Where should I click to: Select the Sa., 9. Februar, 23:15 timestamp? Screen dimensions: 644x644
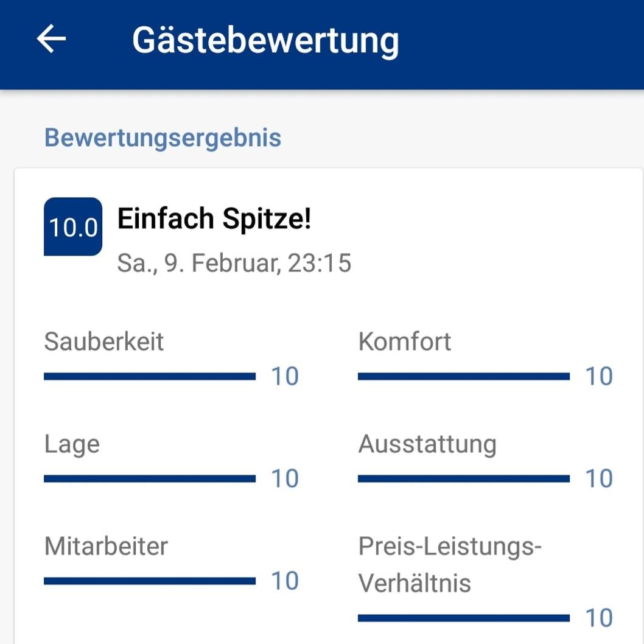click(x=234, y=263)
